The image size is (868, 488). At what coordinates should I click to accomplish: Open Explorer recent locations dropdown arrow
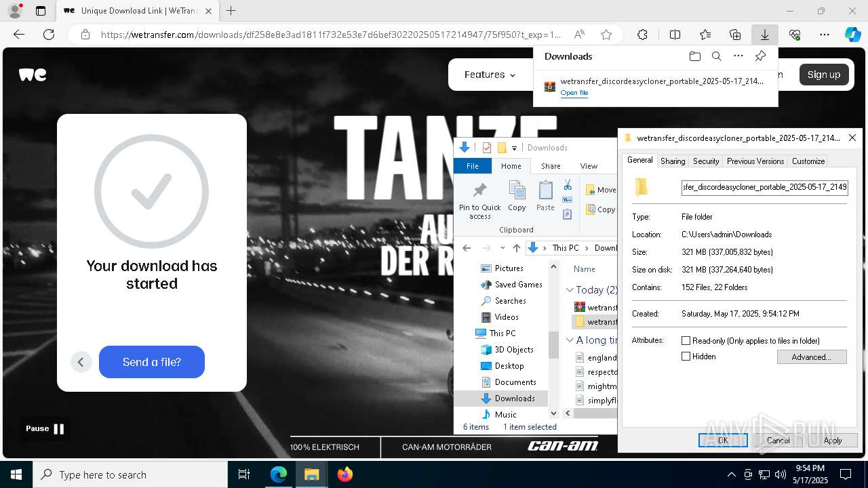coord(502,248)
